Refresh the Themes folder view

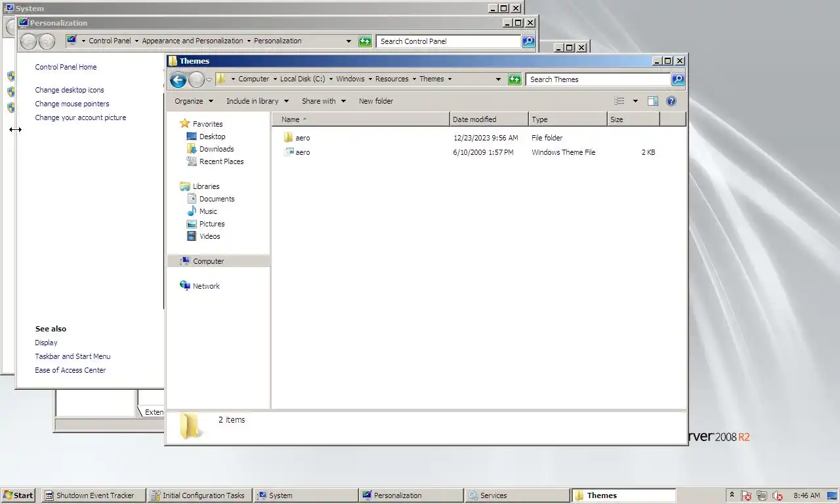pyautogui.click(x=515, y=79)
